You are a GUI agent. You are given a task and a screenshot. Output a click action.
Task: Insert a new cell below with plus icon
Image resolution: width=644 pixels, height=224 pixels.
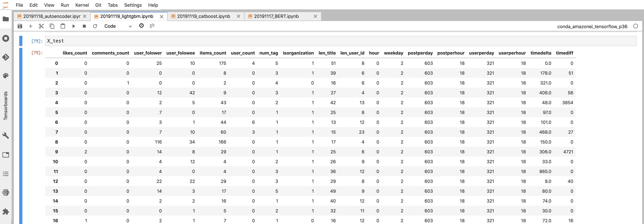pyautogui.click(x=30, y=26)
